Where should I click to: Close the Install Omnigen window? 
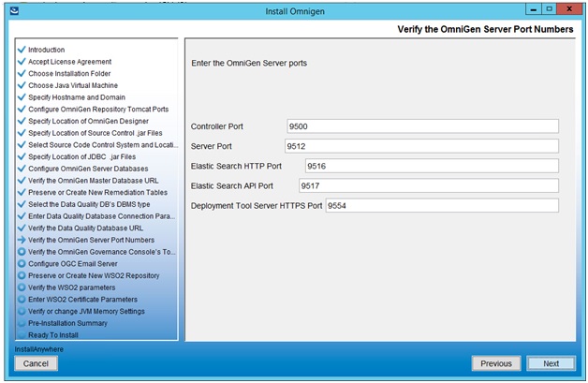pos(569,9)
